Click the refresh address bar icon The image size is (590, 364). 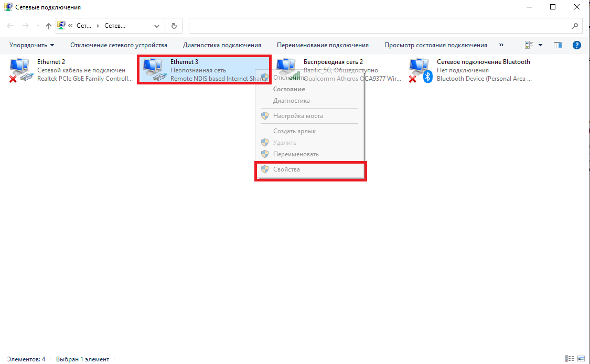coord(174,26)
